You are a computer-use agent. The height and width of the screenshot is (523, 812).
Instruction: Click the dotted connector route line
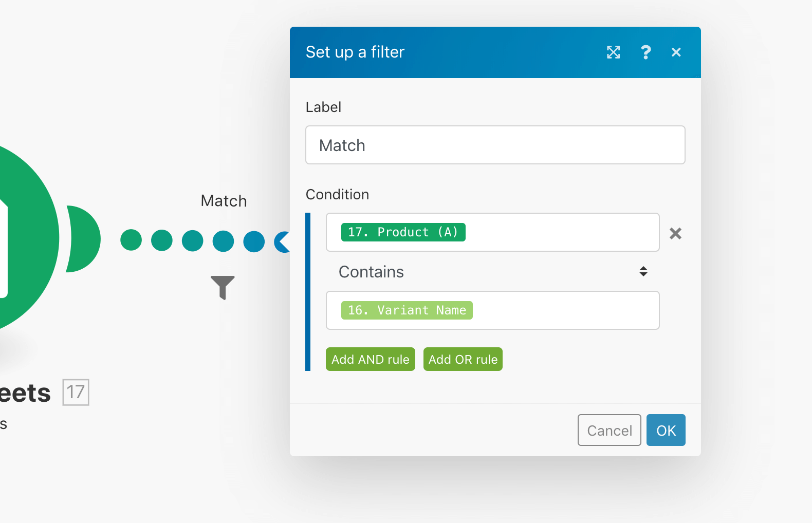click(193, 241)
